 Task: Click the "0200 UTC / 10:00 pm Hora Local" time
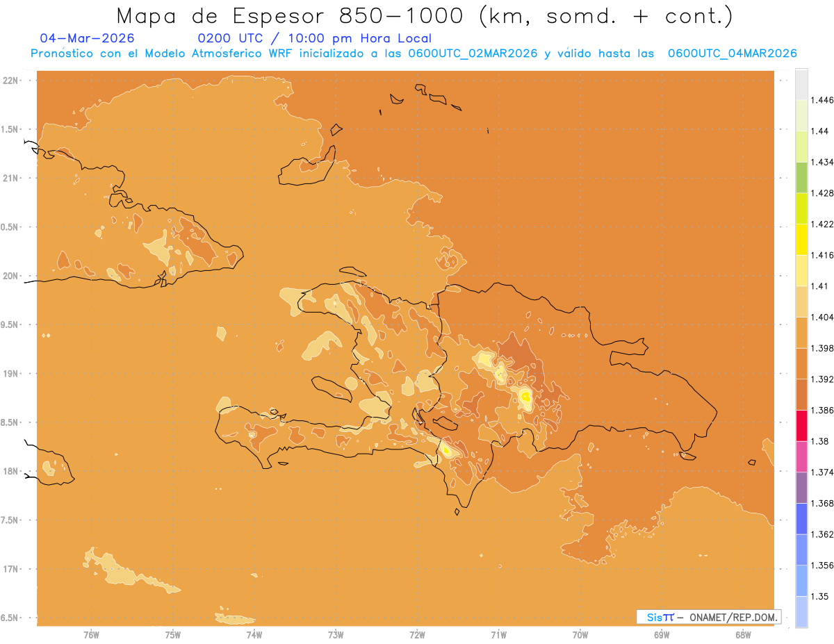315,38
